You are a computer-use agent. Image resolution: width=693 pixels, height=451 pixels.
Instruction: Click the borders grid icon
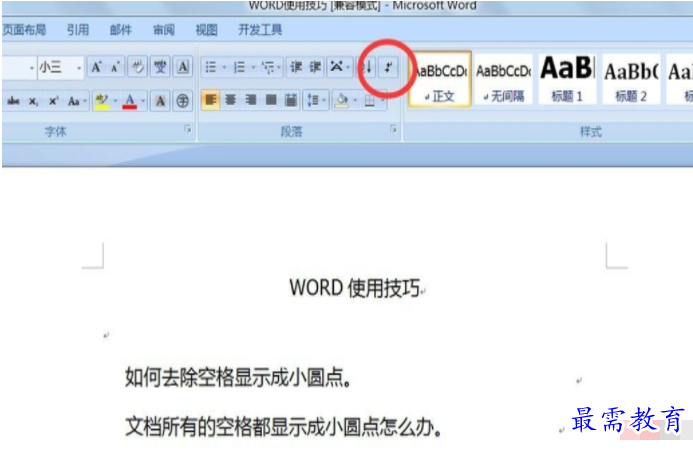coord(370,101)
